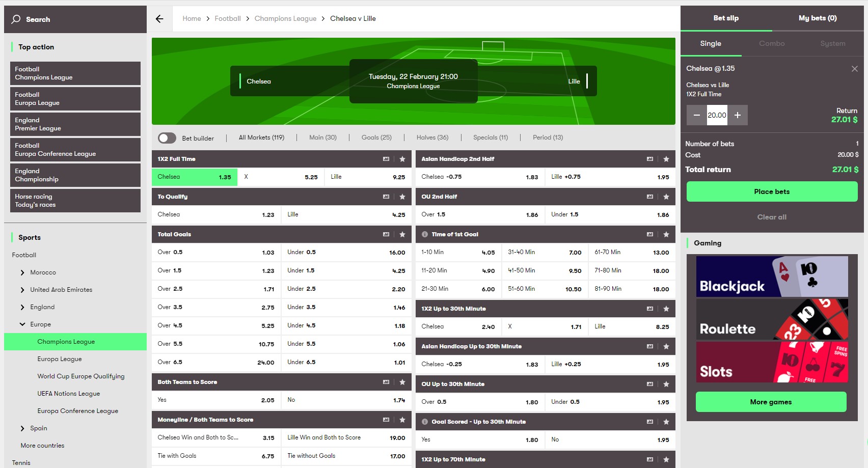
Task: Favorite the Total Goals market star
Action: pyautogui.click(x=402, y=234)
